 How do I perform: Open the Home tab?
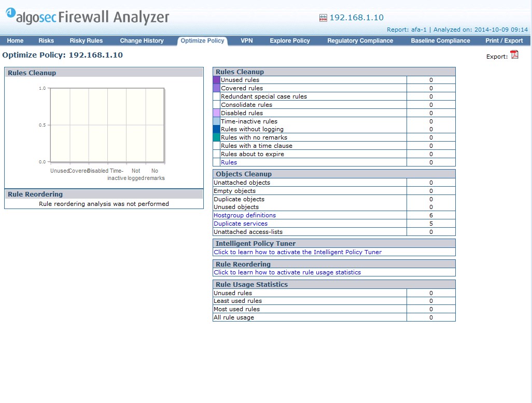point(15,41)
